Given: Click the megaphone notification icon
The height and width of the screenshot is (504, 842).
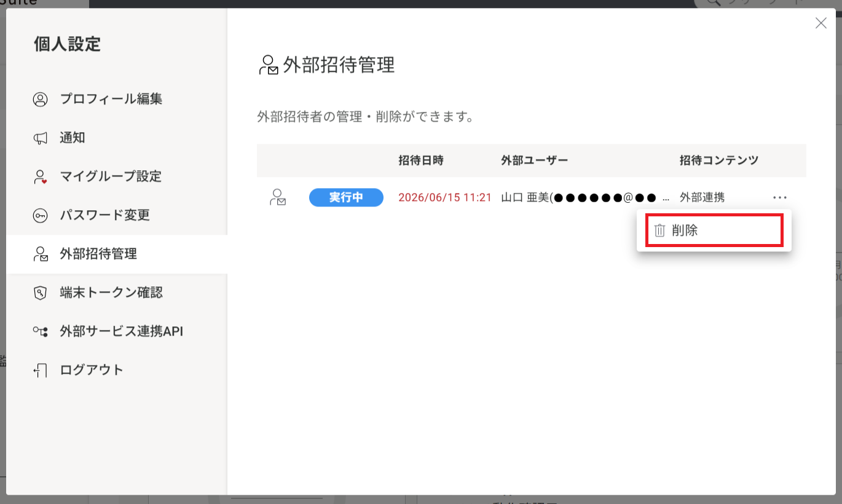Looking at the screenshot, I should (x=40, y=138).
